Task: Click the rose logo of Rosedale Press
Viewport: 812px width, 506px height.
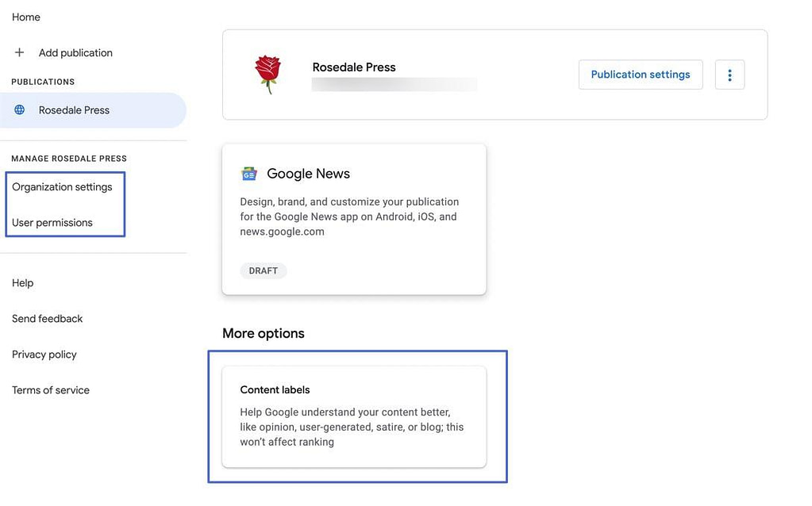Action: pos(267,71)
